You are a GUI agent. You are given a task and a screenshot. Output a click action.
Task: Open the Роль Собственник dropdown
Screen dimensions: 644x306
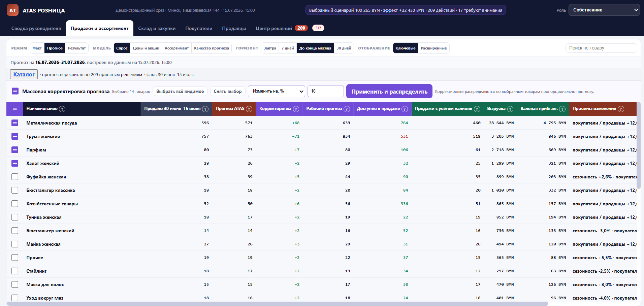[604, 10]
